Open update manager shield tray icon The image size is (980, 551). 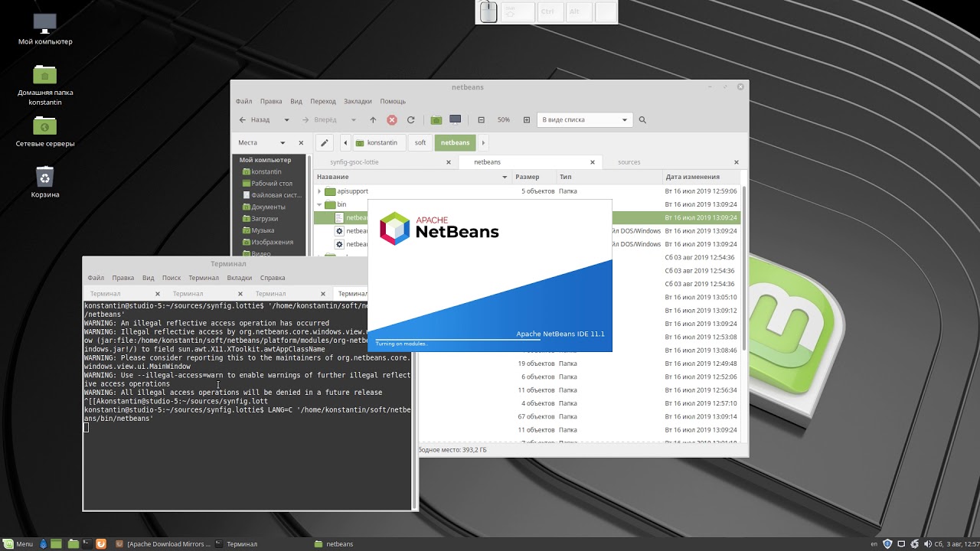[887, 544]
